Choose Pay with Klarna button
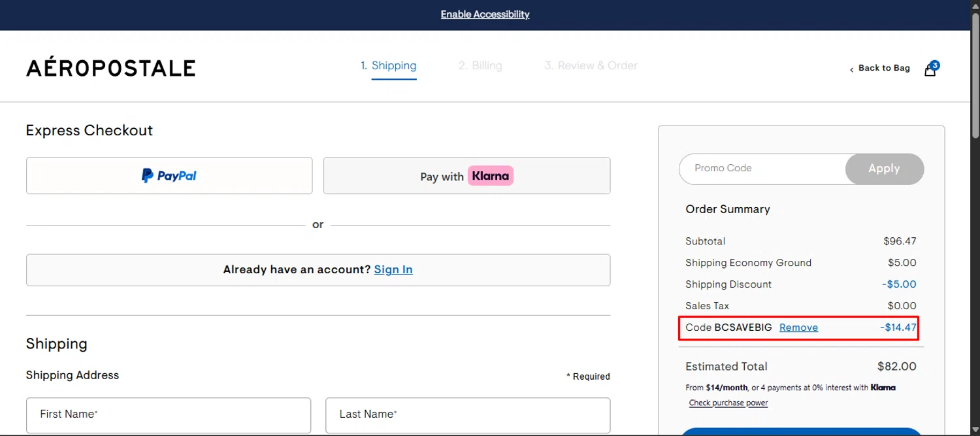Viewport: 980px width, 436px height. coord(466,175)
